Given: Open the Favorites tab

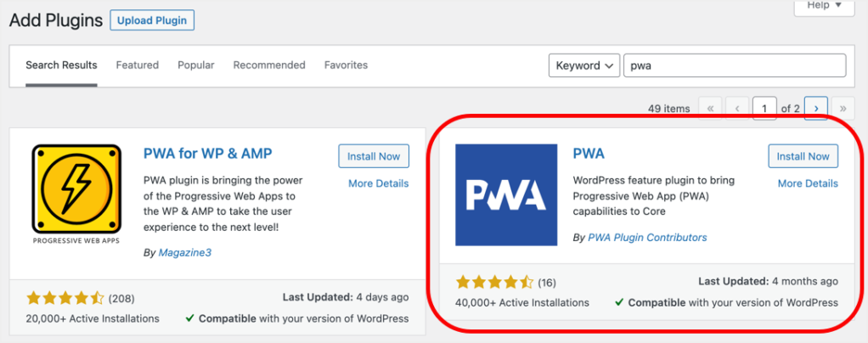Looking at the screenshot, I should (346, 65).
